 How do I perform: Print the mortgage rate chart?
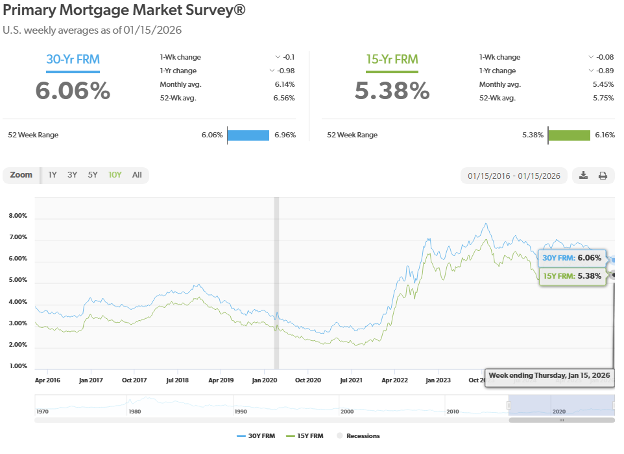[x=603, y=176]
